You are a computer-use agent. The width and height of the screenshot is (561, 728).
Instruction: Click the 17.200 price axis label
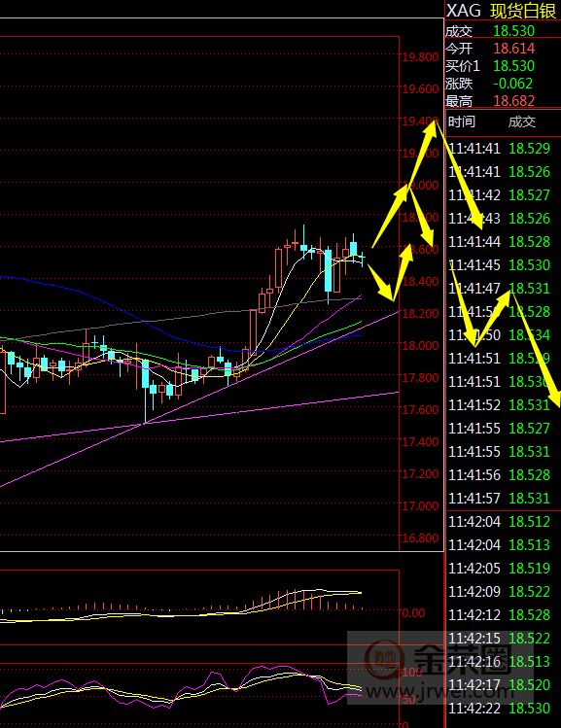coord(420,474)
